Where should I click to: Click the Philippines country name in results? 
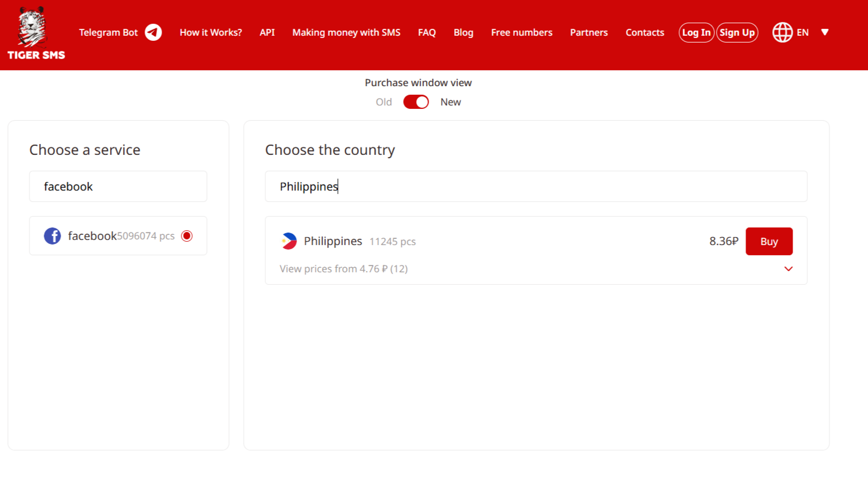point(333,241)
